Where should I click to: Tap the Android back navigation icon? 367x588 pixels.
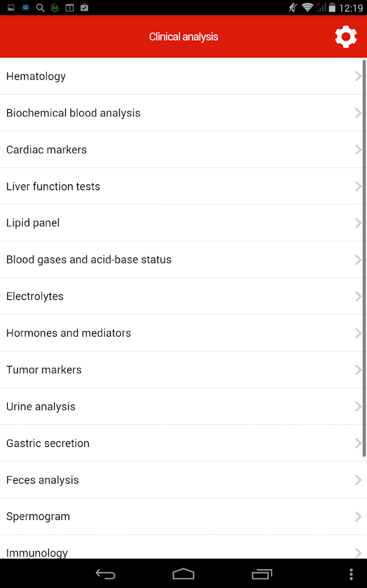point(105,574)
